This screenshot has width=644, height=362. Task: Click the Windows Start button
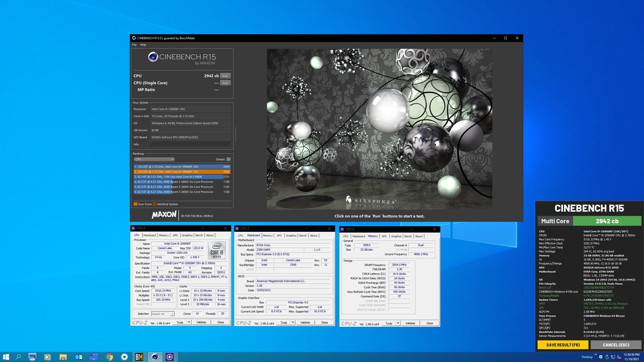(6, 357)
